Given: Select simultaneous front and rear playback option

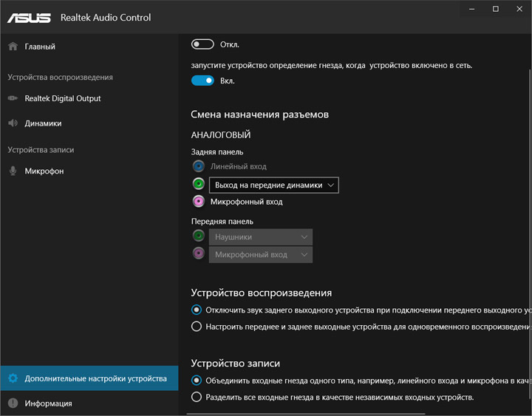Looking at the screenshot, I should point(197,326).
